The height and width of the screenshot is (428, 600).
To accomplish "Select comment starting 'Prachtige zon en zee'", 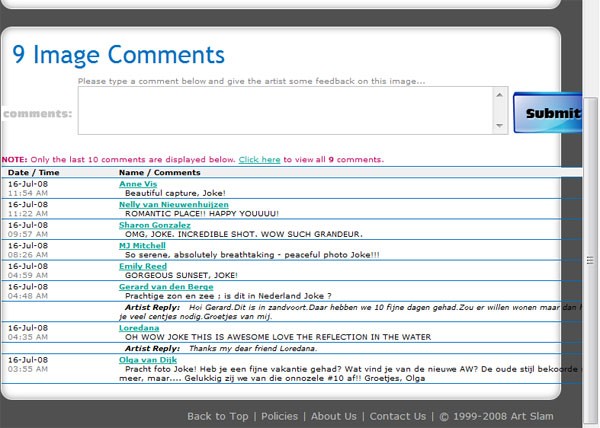I will pyautogui.click(x=228, y=296).
